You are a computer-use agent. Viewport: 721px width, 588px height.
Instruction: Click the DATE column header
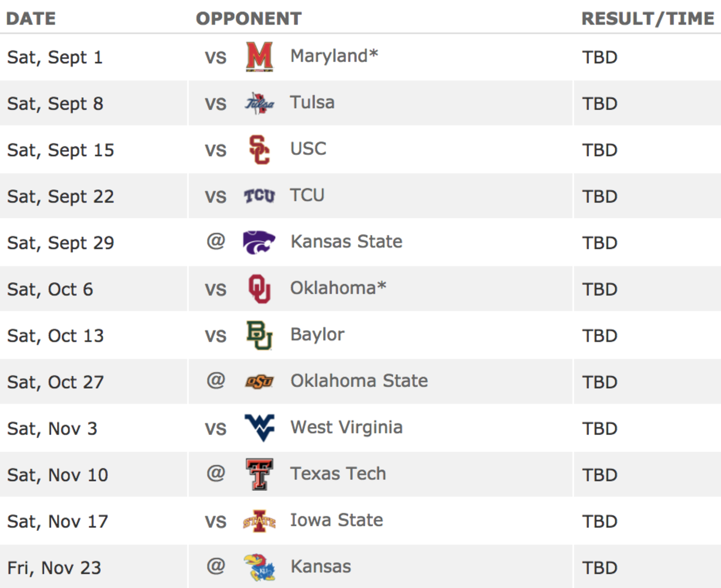31,19
